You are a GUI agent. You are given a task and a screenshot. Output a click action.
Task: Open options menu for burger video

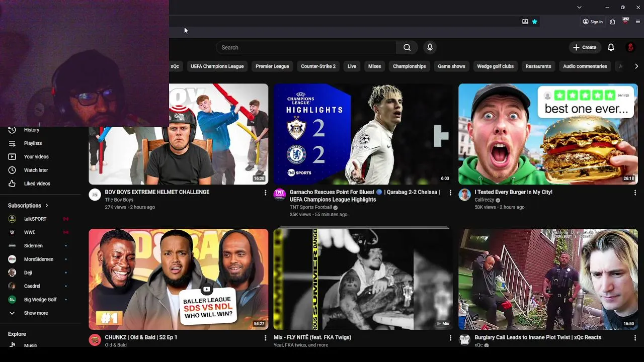click(x=635, y=193)
